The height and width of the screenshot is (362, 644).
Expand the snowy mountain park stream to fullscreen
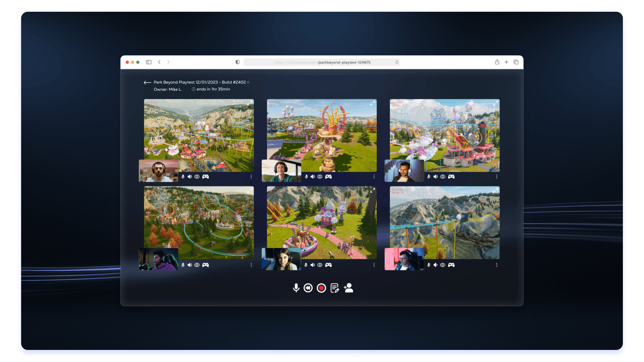click(x=495, y=104)
